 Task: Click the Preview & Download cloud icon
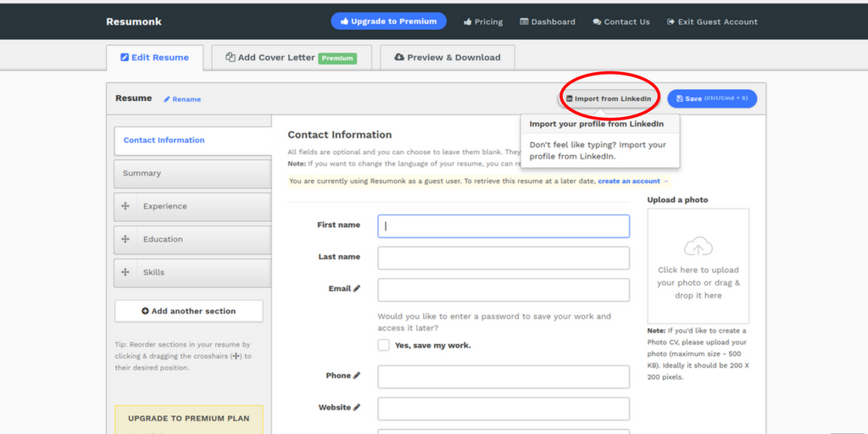[399, 57]
